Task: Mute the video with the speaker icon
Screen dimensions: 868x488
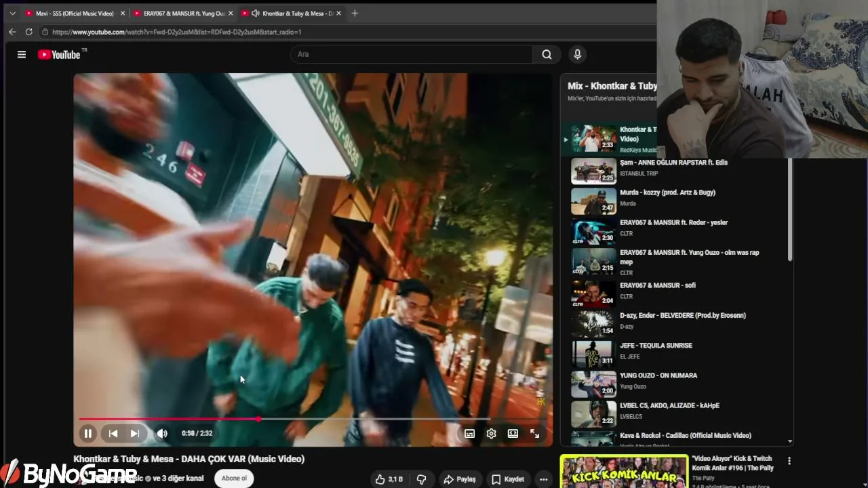Action: 162,434
